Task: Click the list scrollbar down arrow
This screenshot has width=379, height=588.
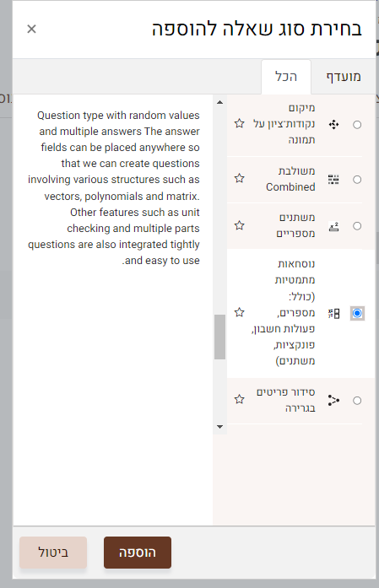Action: (220, 427)
